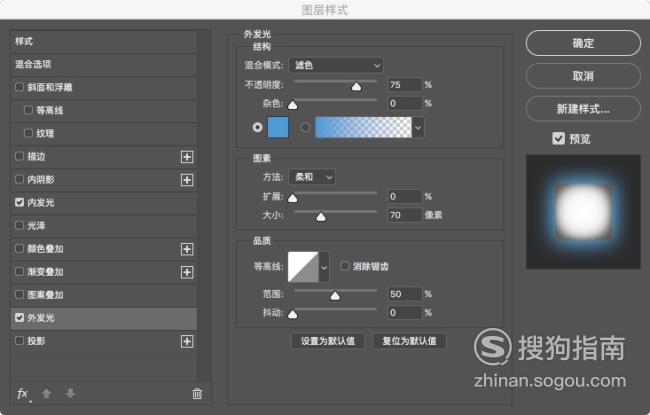
Task: Select the gradient radio button
Action: coord(305,127)
